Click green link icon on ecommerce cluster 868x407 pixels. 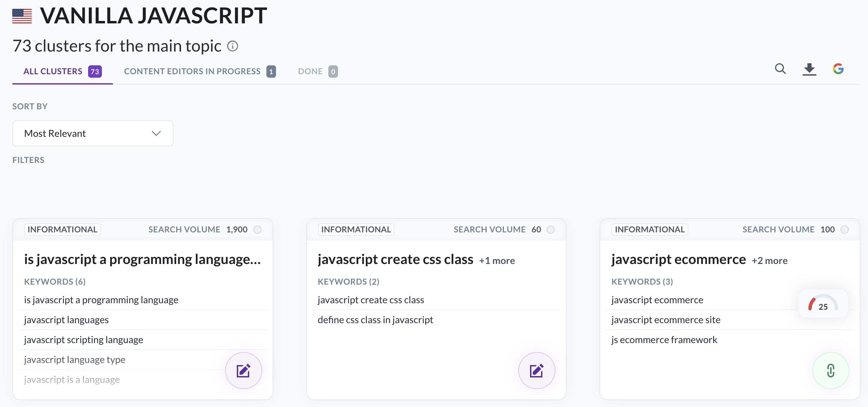coord(830,371)
